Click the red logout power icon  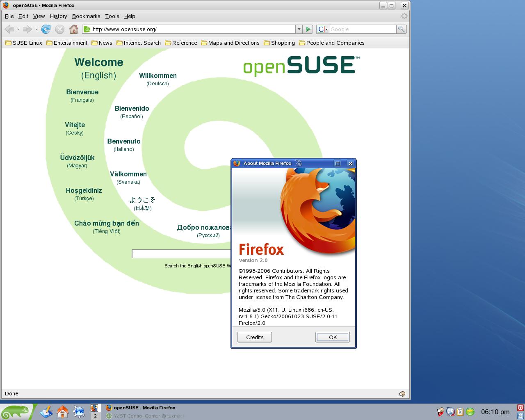(520, 408)
